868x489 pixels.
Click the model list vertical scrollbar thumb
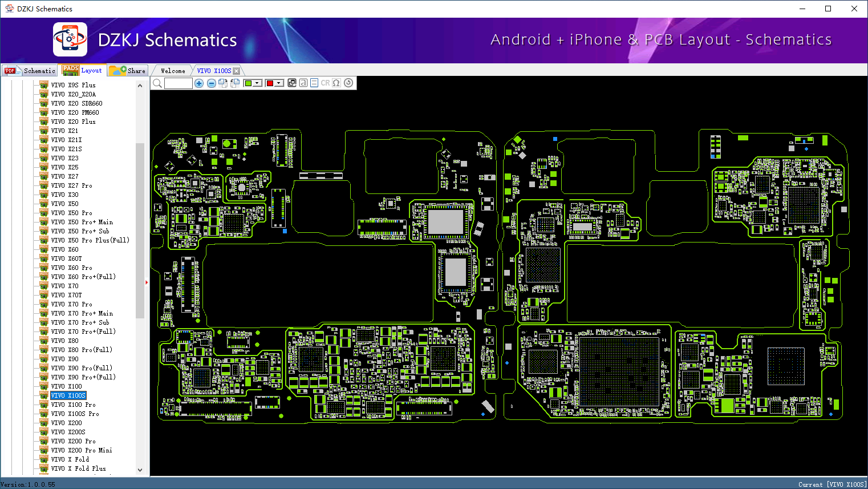coord(140,231)
